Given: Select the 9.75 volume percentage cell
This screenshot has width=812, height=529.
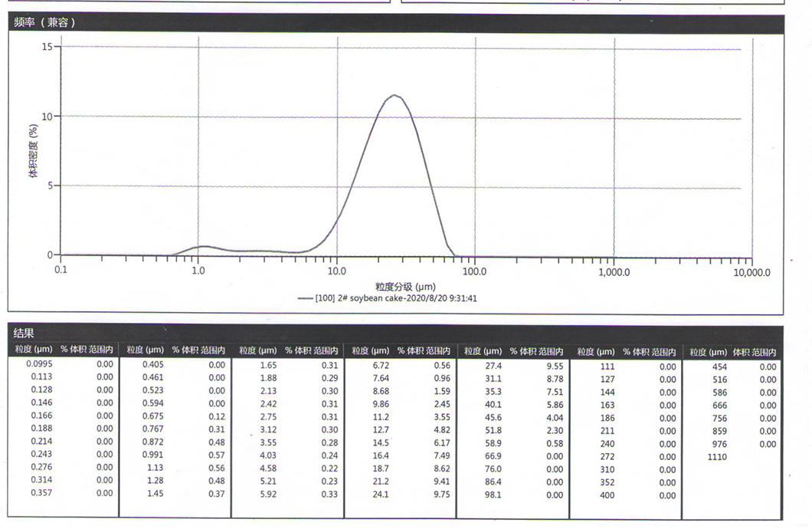Looking at the screenshot, I should pyautogui.click(x=442, y=495).
